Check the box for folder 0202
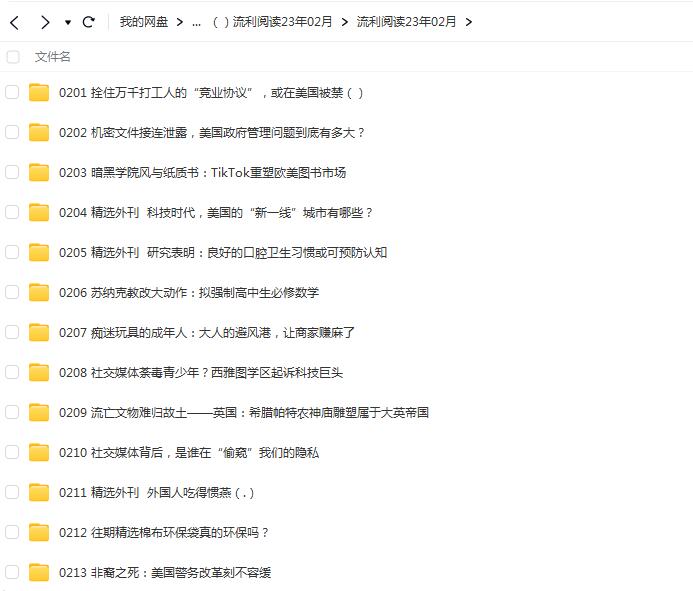693x591 pixels. tap(12, 132)
